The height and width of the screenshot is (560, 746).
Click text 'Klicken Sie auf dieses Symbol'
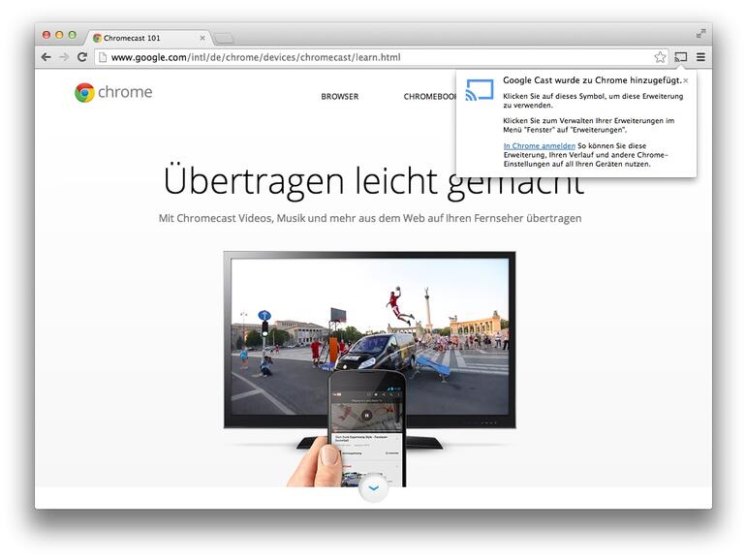(593, 101)
